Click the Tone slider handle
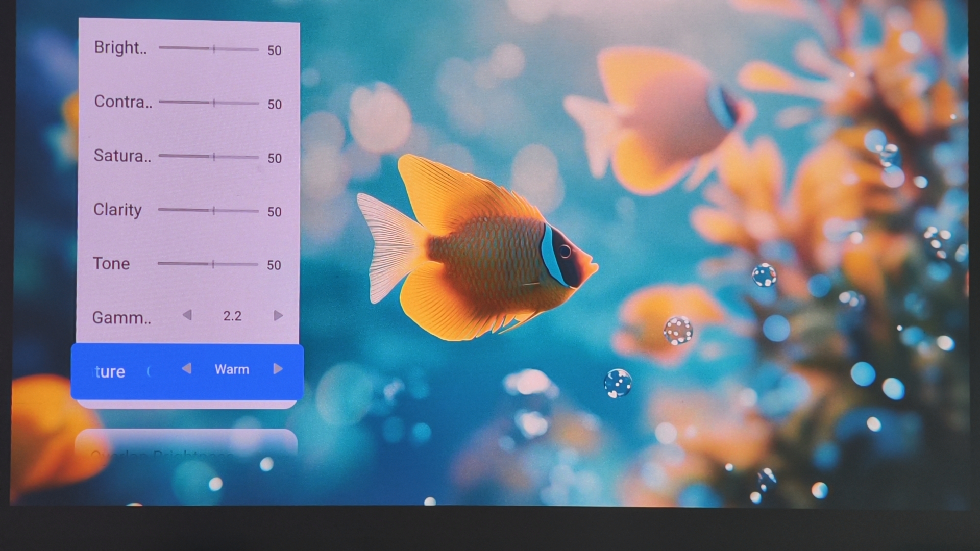Screen dimensions: 980x551 [x=213, y=264]
